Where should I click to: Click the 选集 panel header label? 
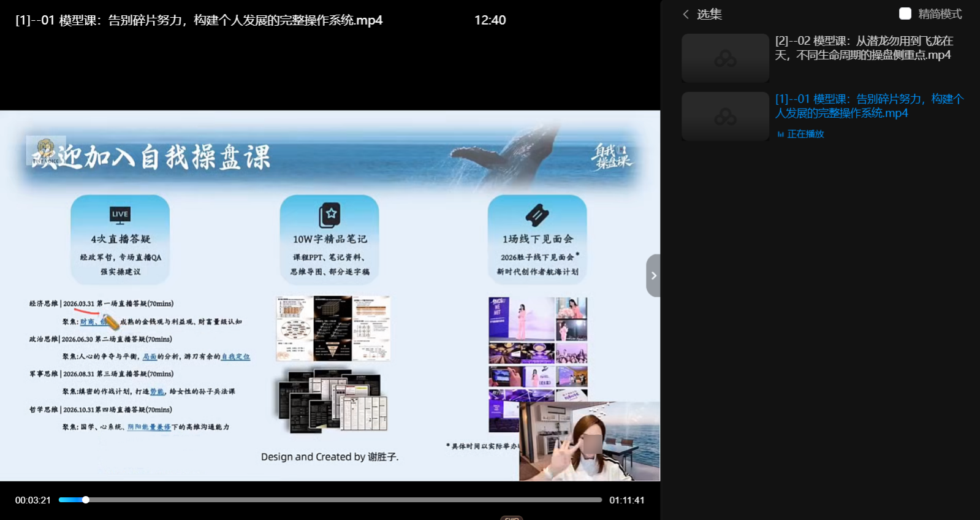[x=709, y=14]
